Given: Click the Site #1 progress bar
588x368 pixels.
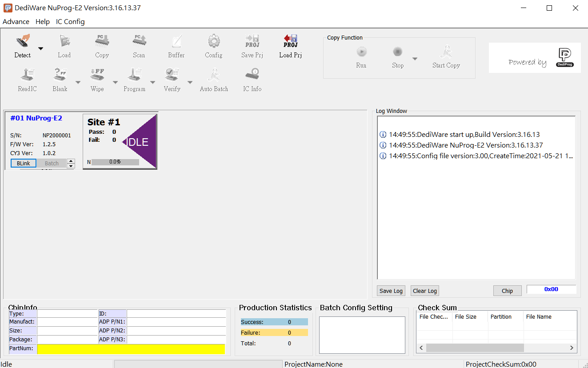Looking at the screenshot, I should [x=115, y=162].
